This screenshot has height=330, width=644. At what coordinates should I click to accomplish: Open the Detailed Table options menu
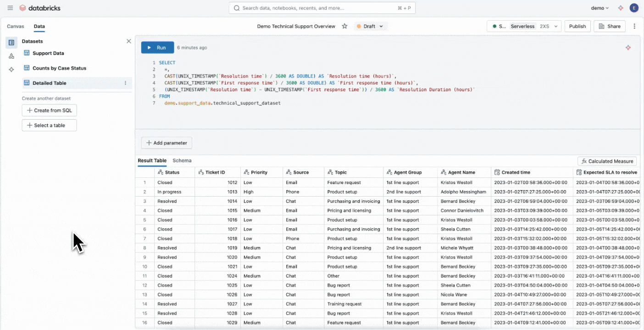[x=125, y=83]
